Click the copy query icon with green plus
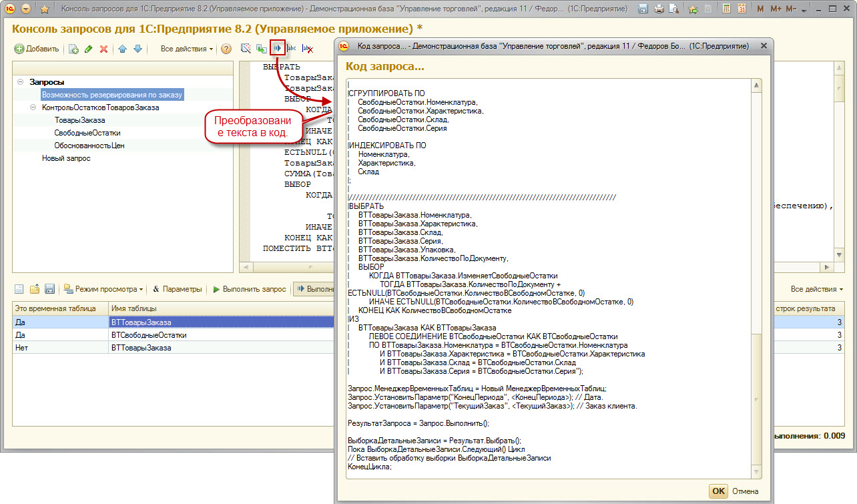The image size is (857, 504). click(x=73, y=49)
